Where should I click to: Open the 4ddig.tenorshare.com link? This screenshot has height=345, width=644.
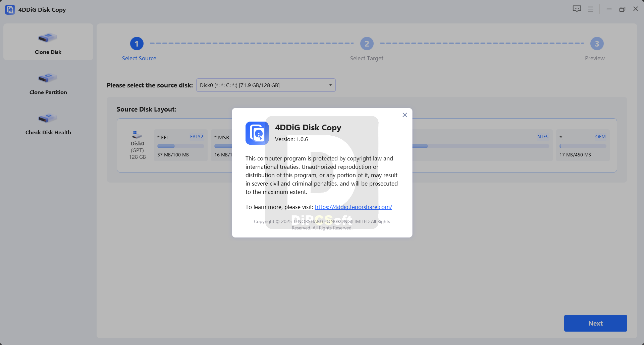(354, 207)
